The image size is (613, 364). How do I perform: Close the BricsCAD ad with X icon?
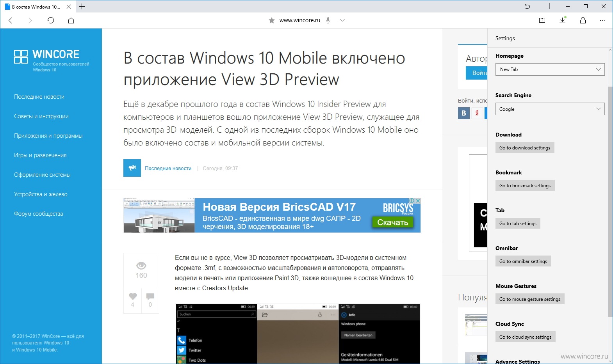pos(418,201)
